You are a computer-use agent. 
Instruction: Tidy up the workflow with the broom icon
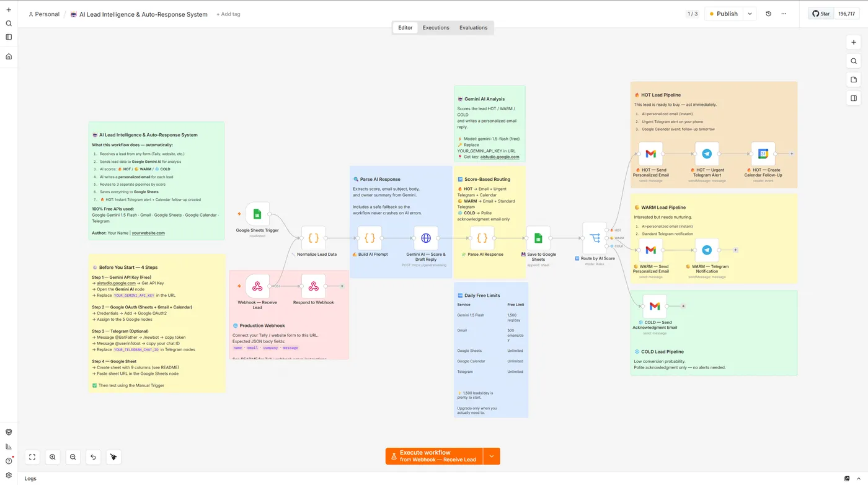[113, 457]
